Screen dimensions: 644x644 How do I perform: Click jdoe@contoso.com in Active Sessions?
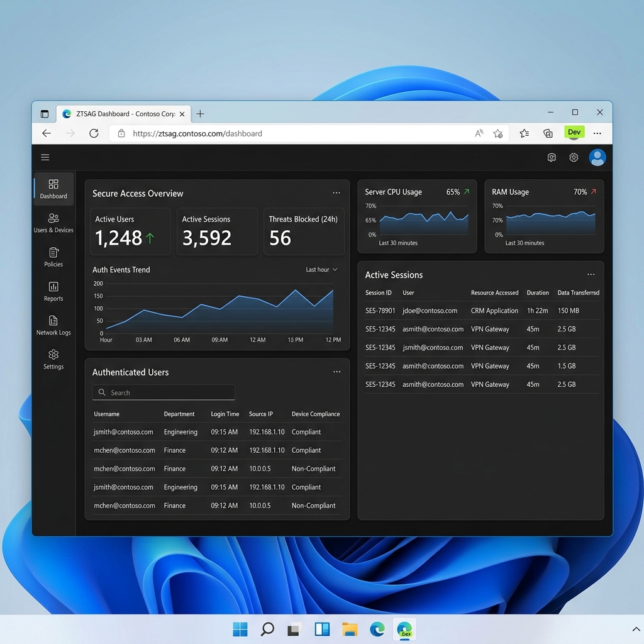[430, 311]
